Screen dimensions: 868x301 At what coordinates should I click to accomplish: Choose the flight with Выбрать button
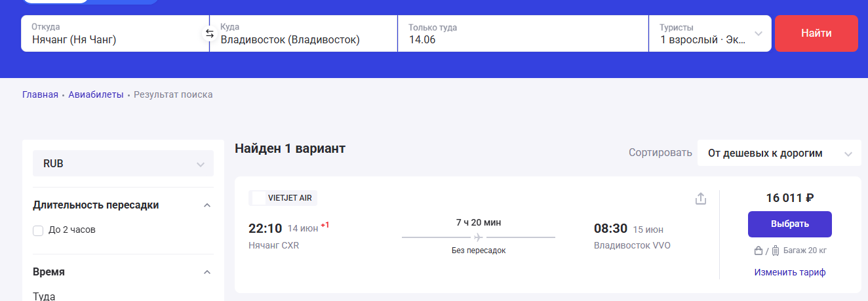click(x=789, y=224)
